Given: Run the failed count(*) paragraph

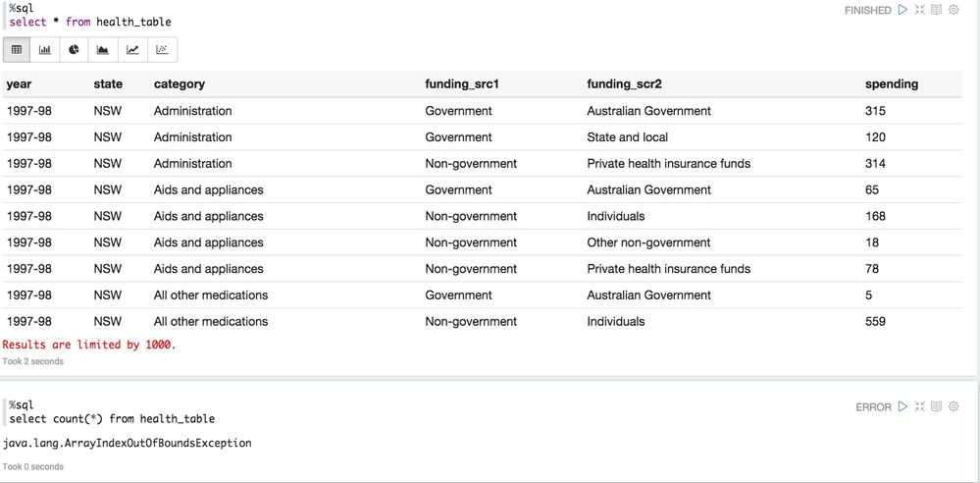Looking at the screenshot, I should (x=902, y=406).
